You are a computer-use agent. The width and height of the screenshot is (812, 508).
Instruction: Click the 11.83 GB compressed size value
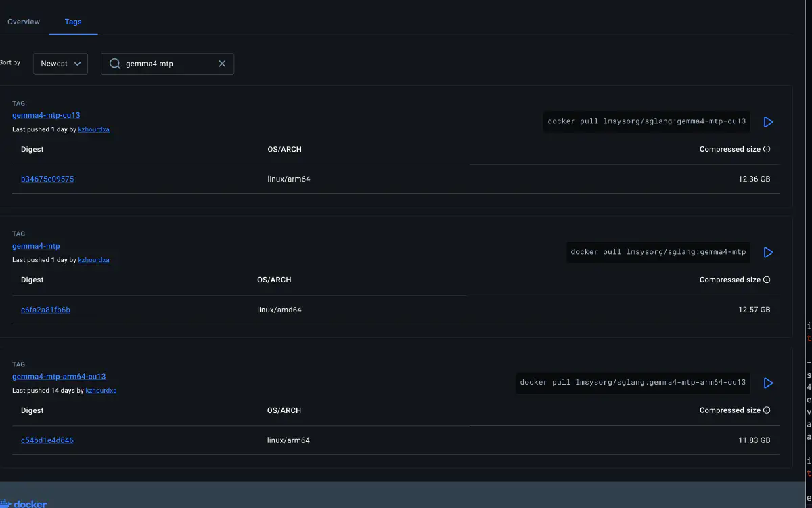(754, 440)
